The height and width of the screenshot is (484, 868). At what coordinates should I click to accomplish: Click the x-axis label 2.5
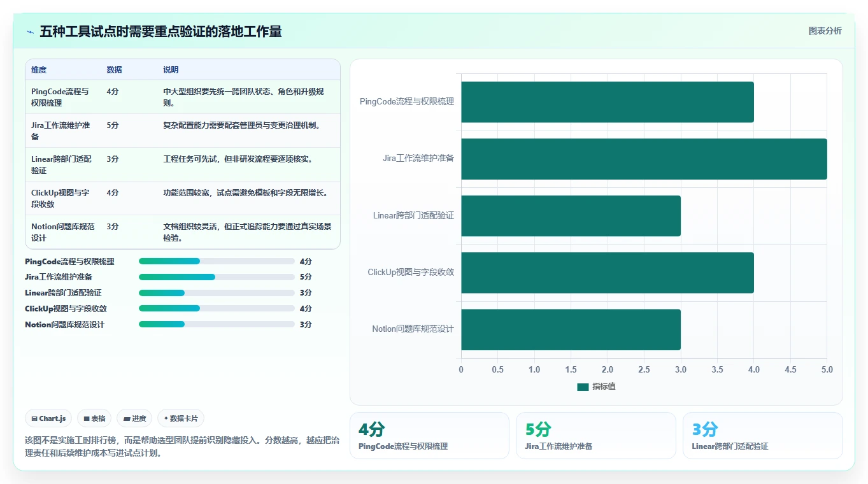click(x=644, y=369)
